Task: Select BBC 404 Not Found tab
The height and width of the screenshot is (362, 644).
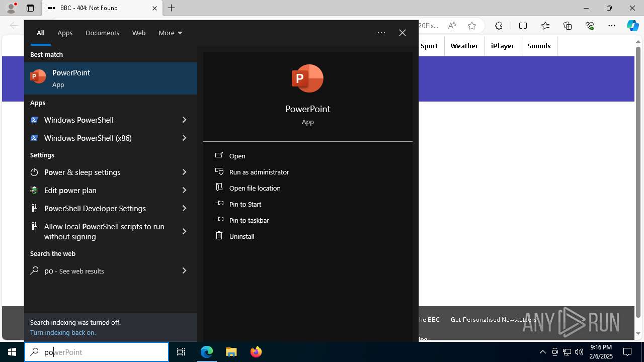Action: tap(102, 8)
